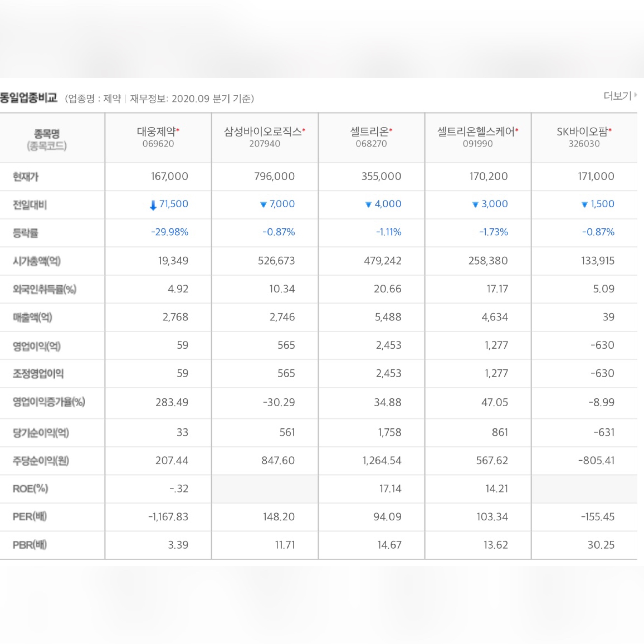Click the PBR(배) row label
Screen dimensions: 644x644
30,545
